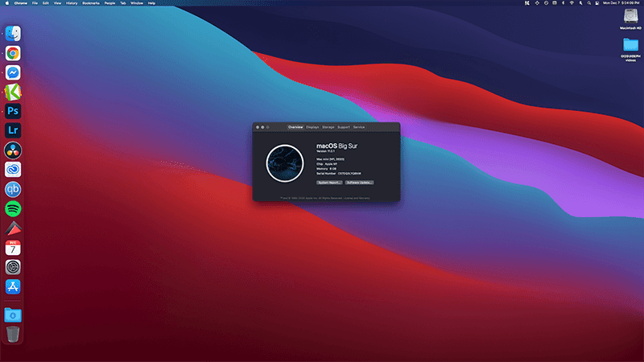This screenshot has width=644, height=362.
Task: Click the Spotlight search icon in menu bar
Action: [588, 3]
